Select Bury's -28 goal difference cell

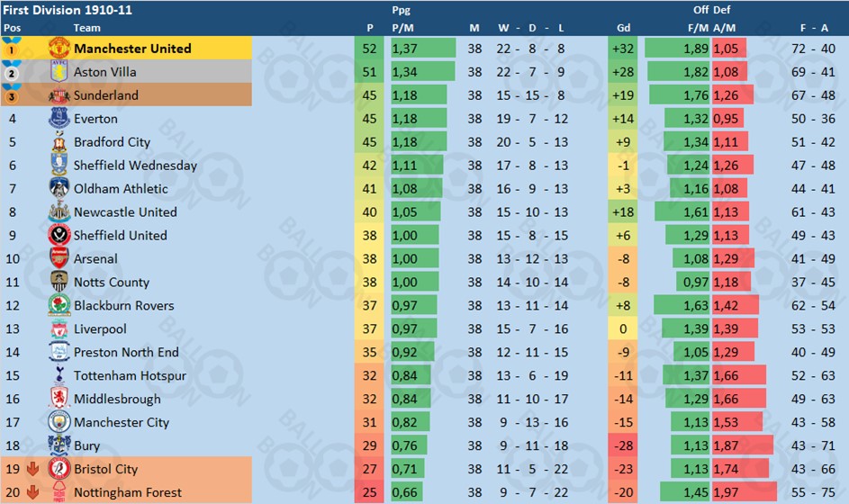623,445
